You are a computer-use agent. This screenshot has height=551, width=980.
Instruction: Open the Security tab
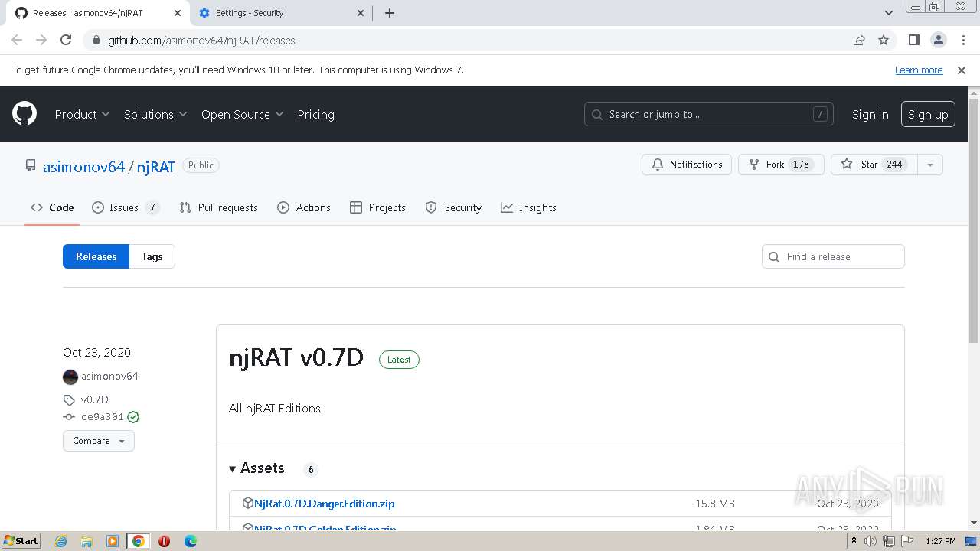(x=453, y=207)
